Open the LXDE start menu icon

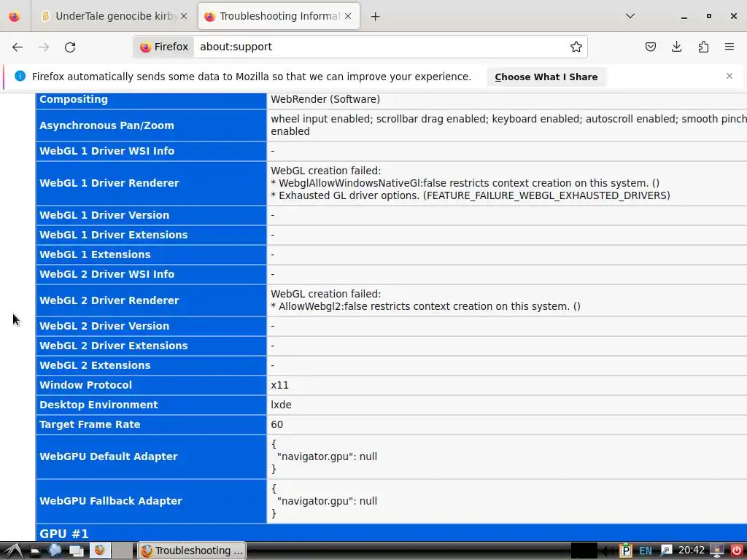13,551
